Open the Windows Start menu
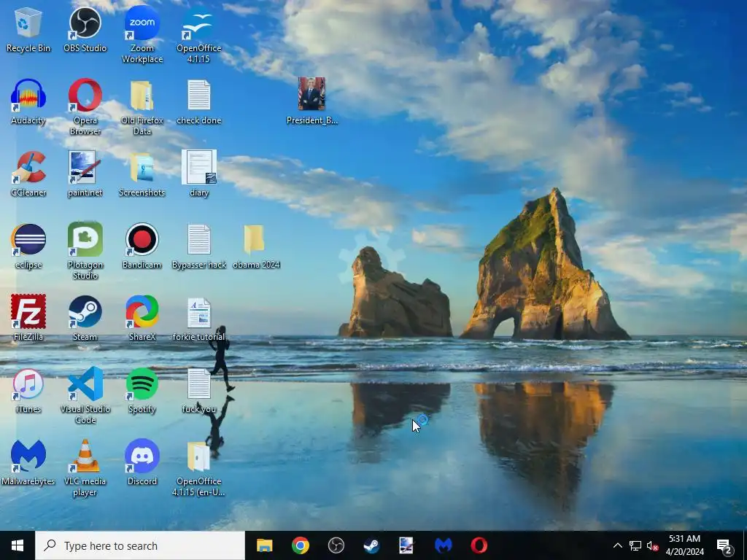The height and width of the screenshot is (560, 747). (18, 545)
